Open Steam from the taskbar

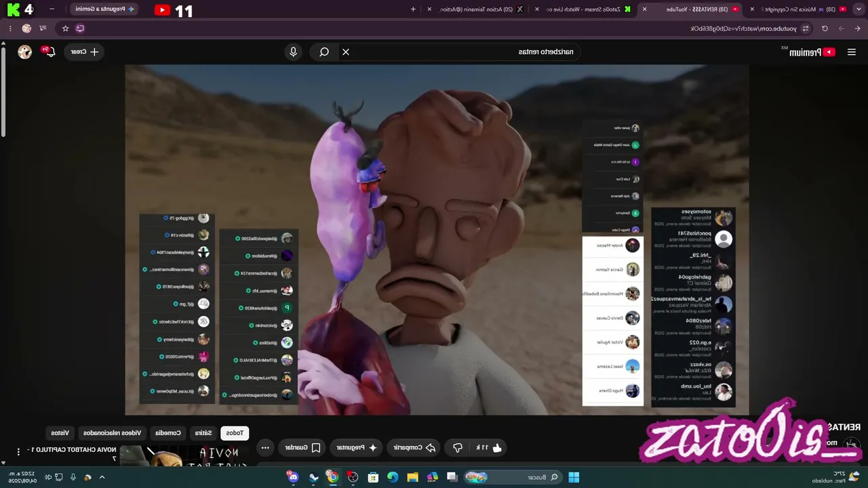click(x=313, y=477)
